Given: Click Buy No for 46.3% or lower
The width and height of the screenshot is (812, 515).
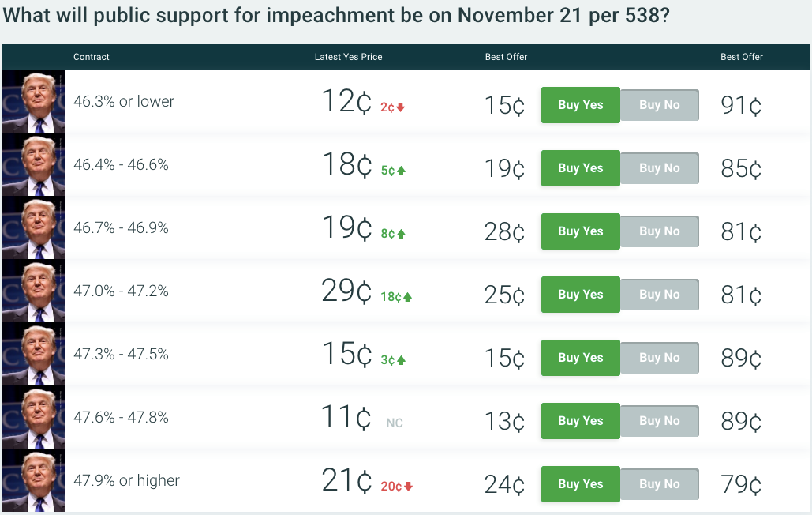Looking at the screenshot, I should tap(659, 105).
